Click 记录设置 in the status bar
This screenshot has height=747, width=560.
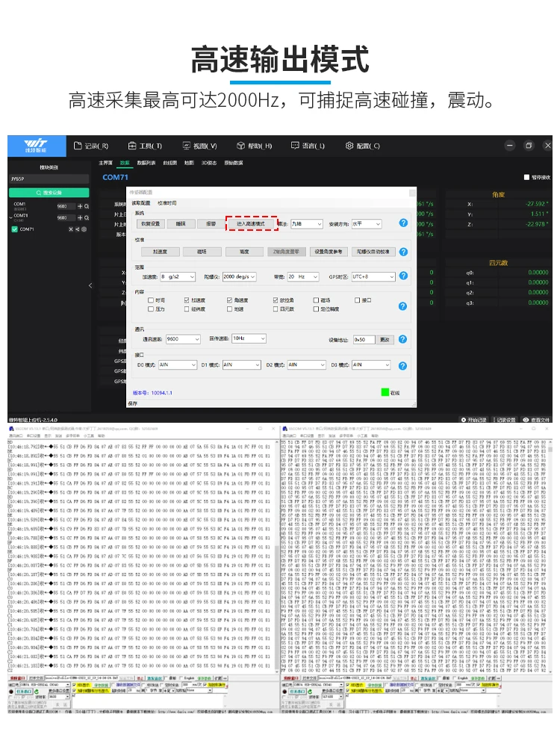point(505,420)
